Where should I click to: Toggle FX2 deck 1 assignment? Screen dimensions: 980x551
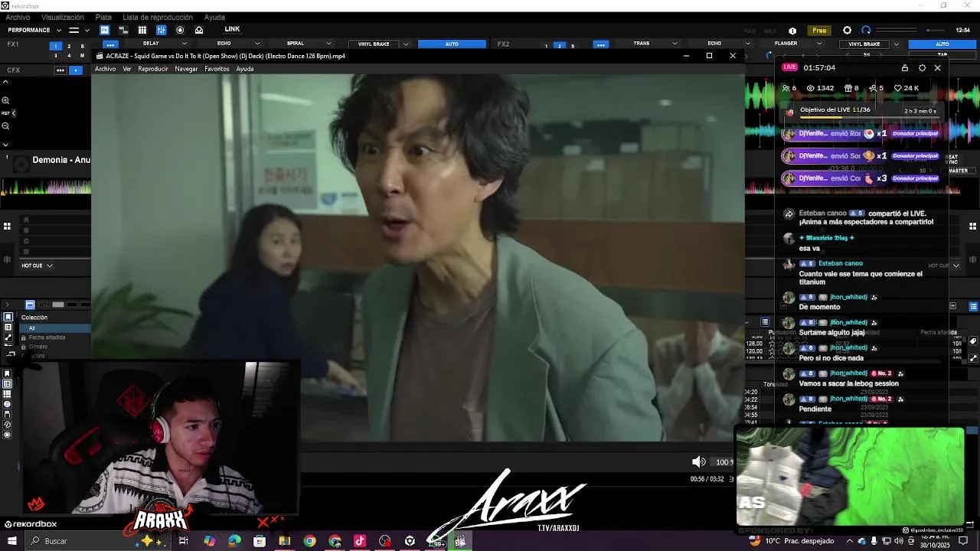[546, 46]
